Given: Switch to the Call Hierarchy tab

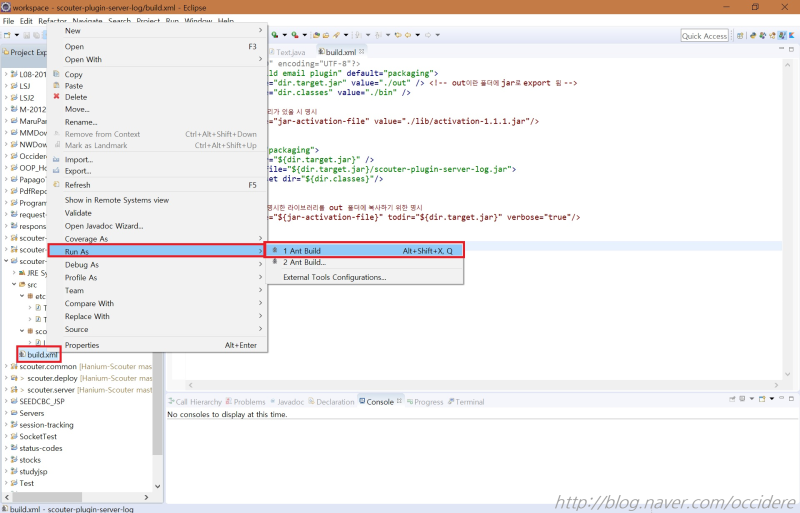Looking at the screenshot, I should click(195, 402).
